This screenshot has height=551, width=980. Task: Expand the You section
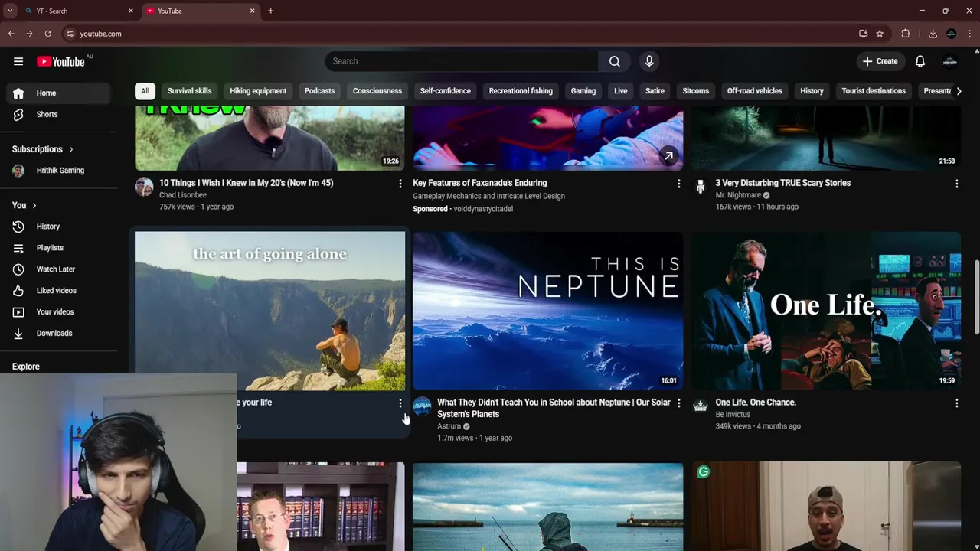click(x=24, y=205)
